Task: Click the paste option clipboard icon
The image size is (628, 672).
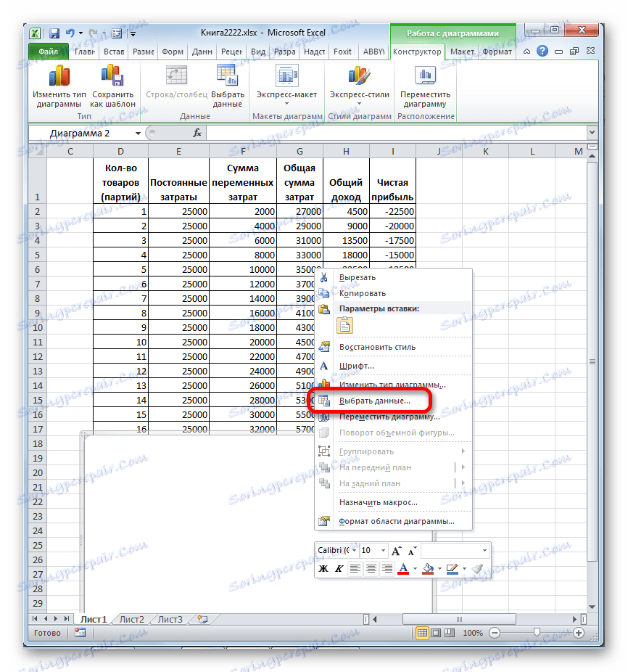Action: [345, 326]
